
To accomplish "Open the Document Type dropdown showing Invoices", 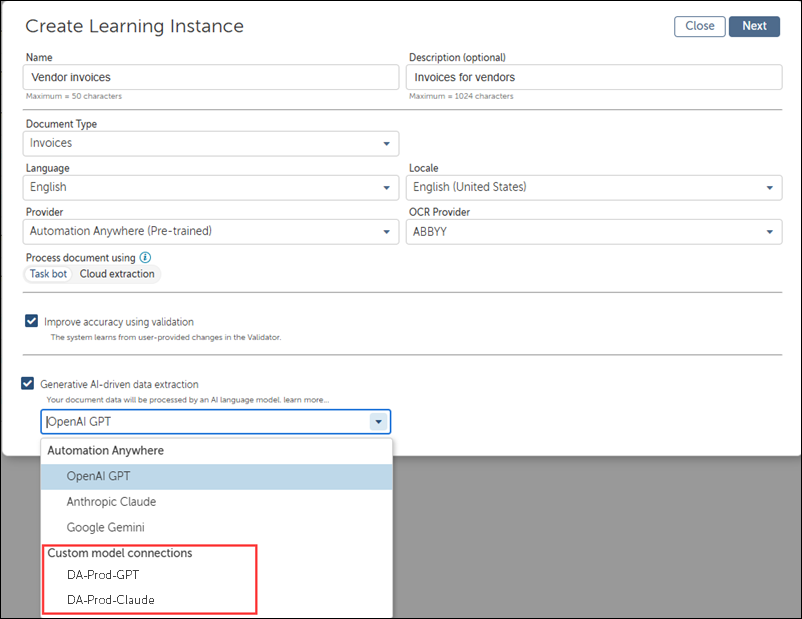I will 211,143.
